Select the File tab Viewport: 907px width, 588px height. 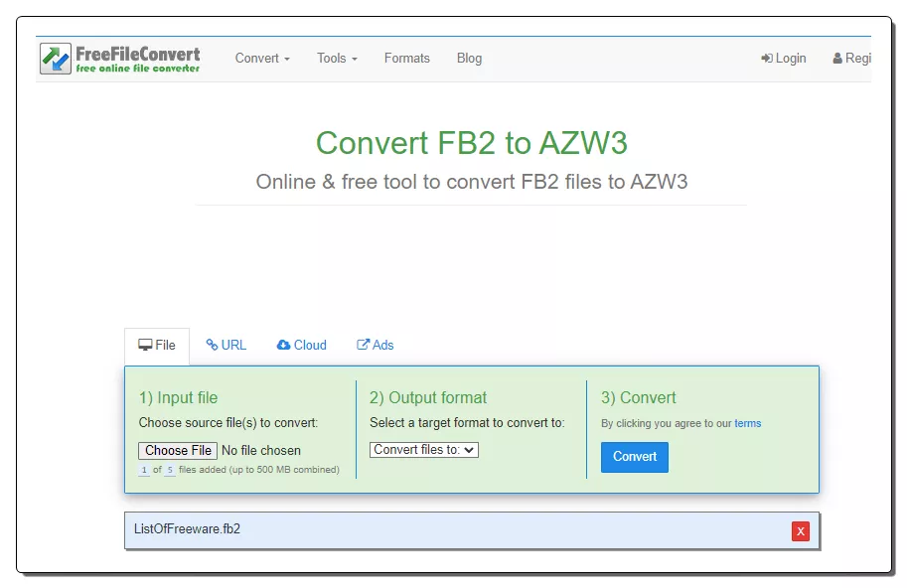pos(157,346)
